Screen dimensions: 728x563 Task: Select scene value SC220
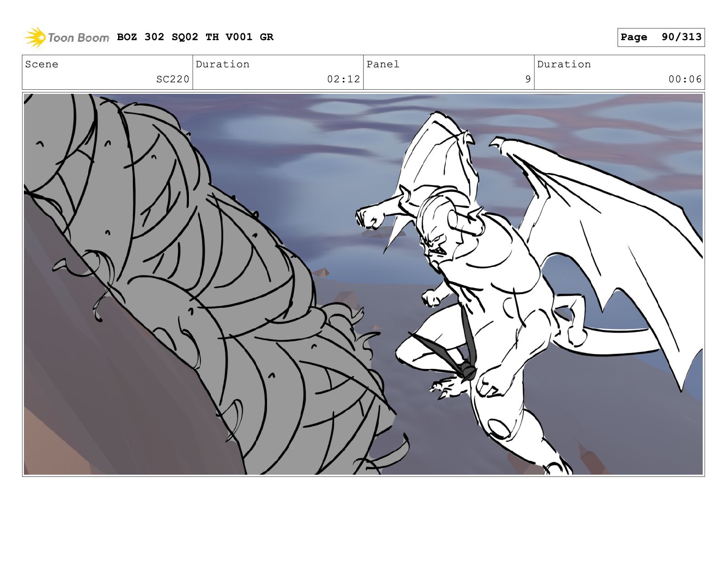pyautogui.click(x=173, y=79)
